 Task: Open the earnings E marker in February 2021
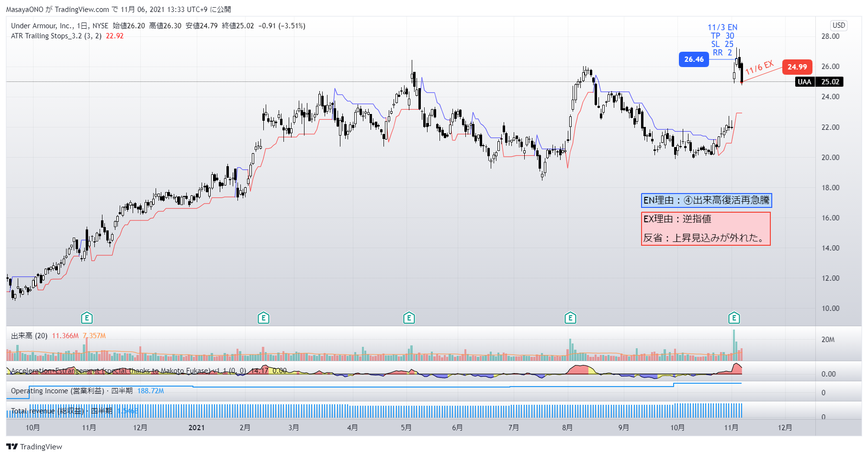pyautogui.click(x=263, y=318)
